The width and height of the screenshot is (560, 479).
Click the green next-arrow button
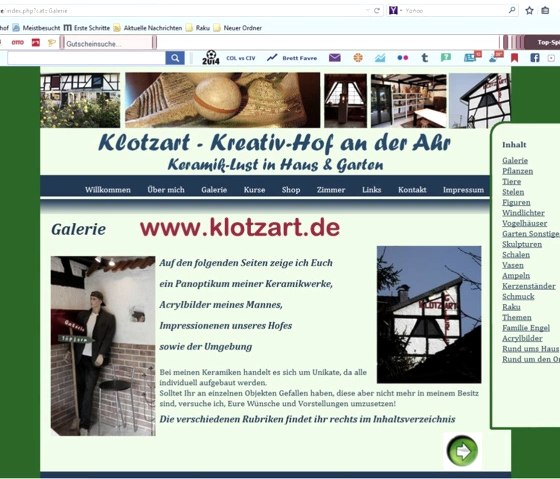click(462, 450)
